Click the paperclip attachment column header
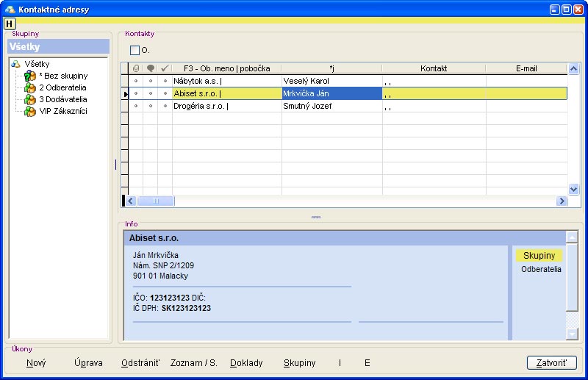The width and height of the screenshot is (588, 380). coord(136,68)
